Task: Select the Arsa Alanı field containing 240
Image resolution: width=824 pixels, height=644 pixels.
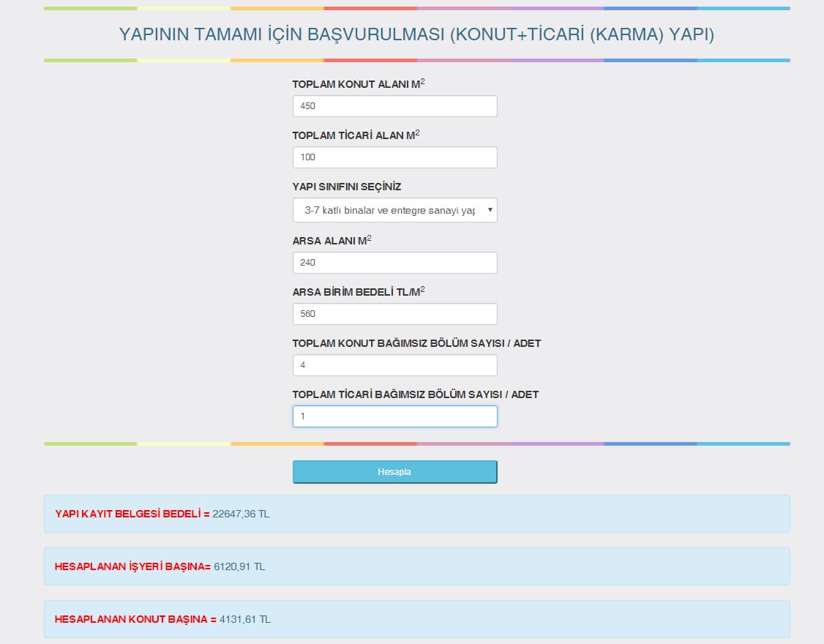Action: tap(394, 263)
